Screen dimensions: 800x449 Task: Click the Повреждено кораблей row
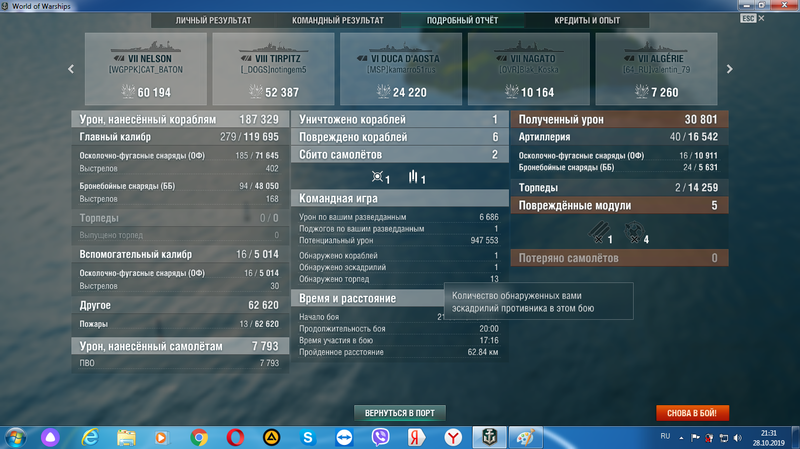(399, 137)
